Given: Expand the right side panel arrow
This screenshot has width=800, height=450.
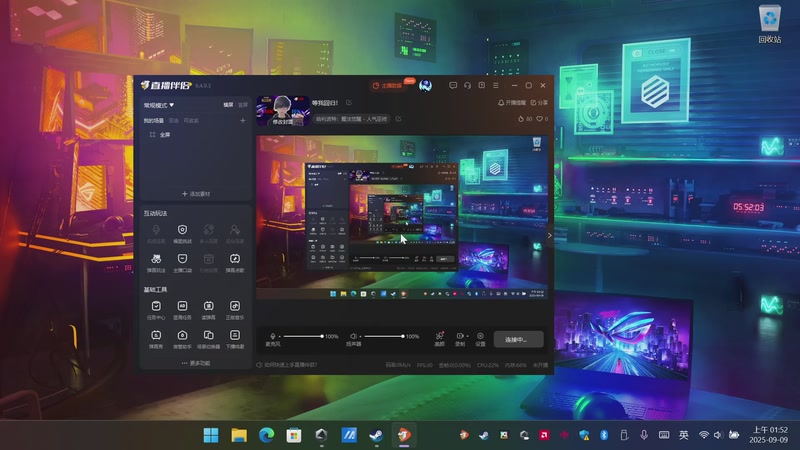Looking at the screenshot, I should point(549,236).
